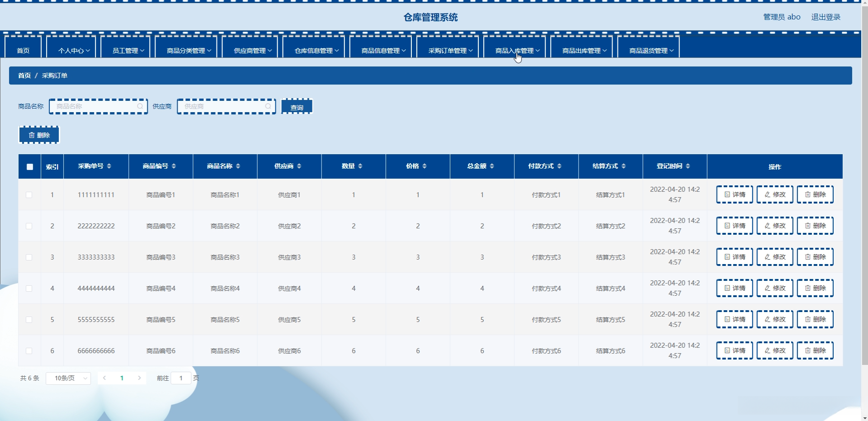
Task: Click 修改 for order 3333333333
Action: point(775,257)
